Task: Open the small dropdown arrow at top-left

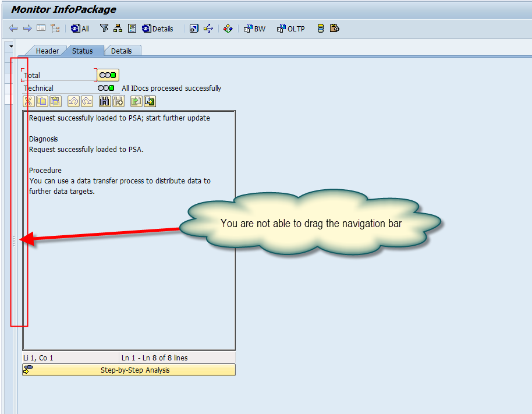Action: (x=11, y=46)
